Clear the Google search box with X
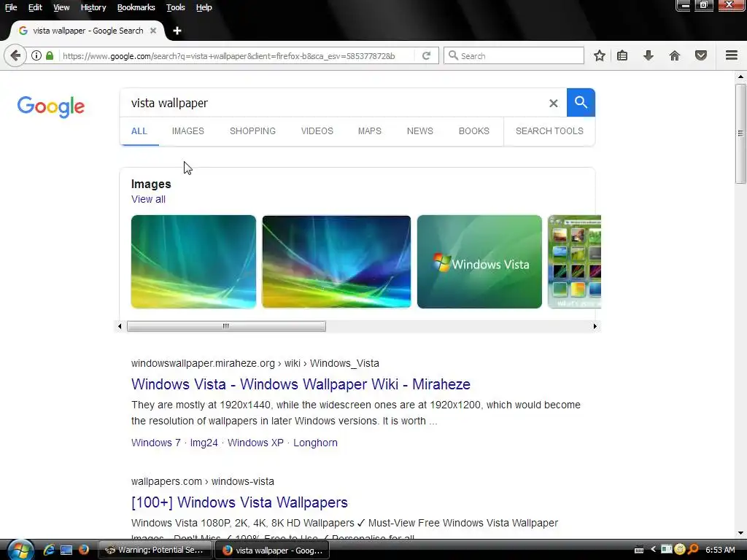This screenshot has width=747, height=560. (x=553, y=103)
